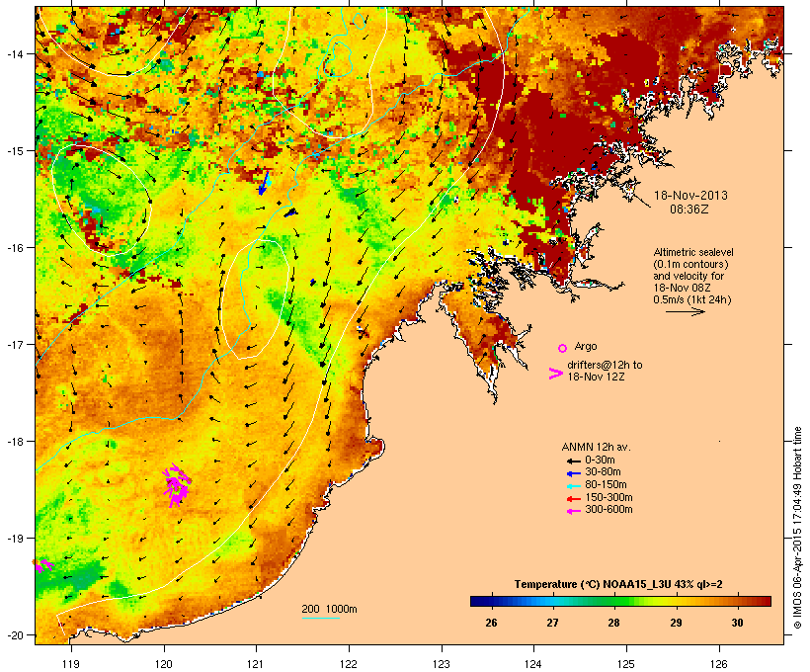
Task: Click the 30-80m depth label
Action: click(x=603, y=472)
